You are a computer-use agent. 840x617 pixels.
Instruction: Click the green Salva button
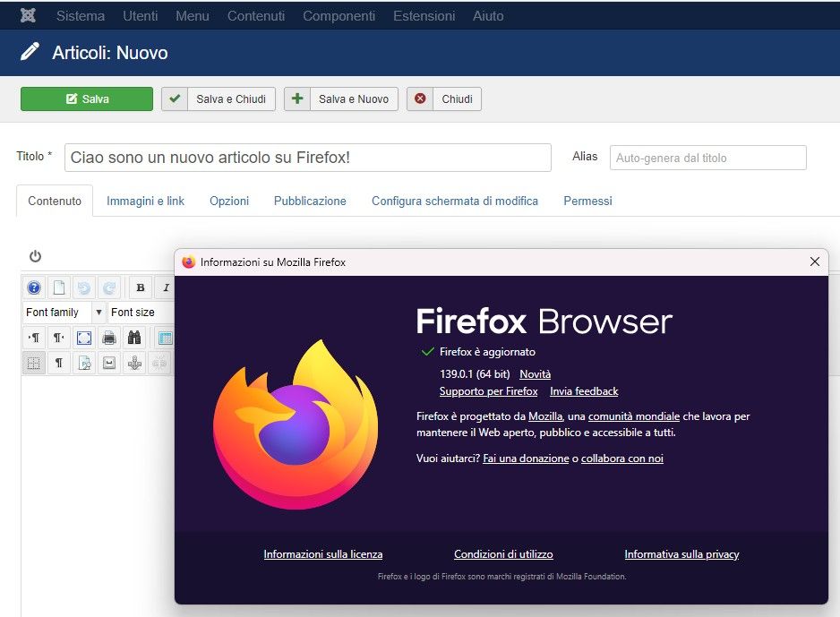87,99
